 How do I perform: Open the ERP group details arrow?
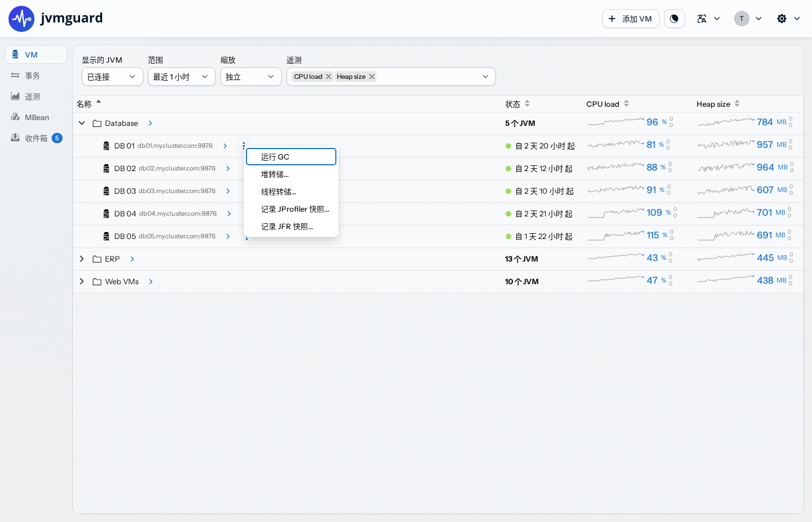click(132, 259)
